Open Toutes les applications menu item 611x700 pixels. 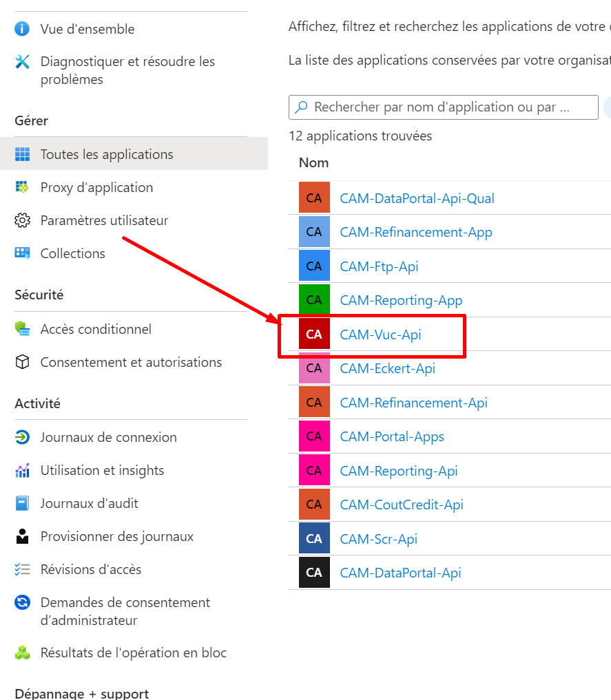tap(107, 154)
